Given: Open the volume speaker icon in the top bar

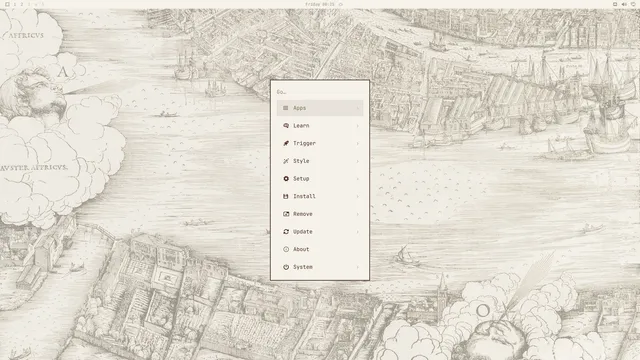Looking at the screenshot, I should [x=624, y=4].
